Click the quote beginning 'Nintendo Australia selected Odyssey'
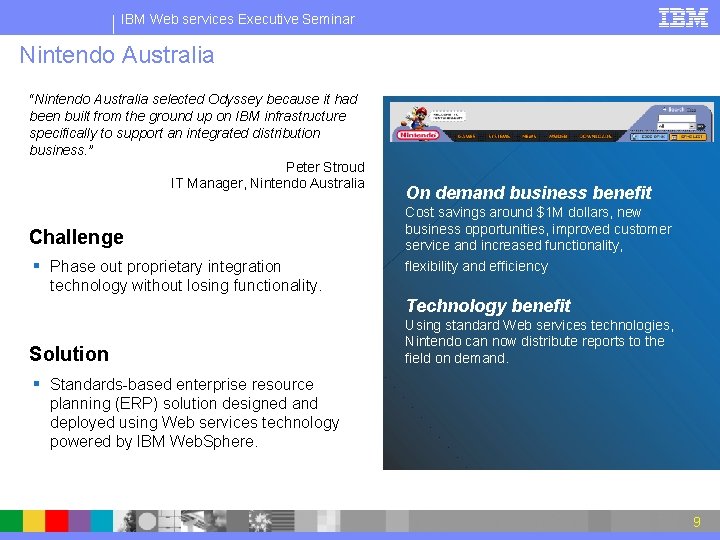The width and height of the screenshot is (720, 540). point(193,124)
